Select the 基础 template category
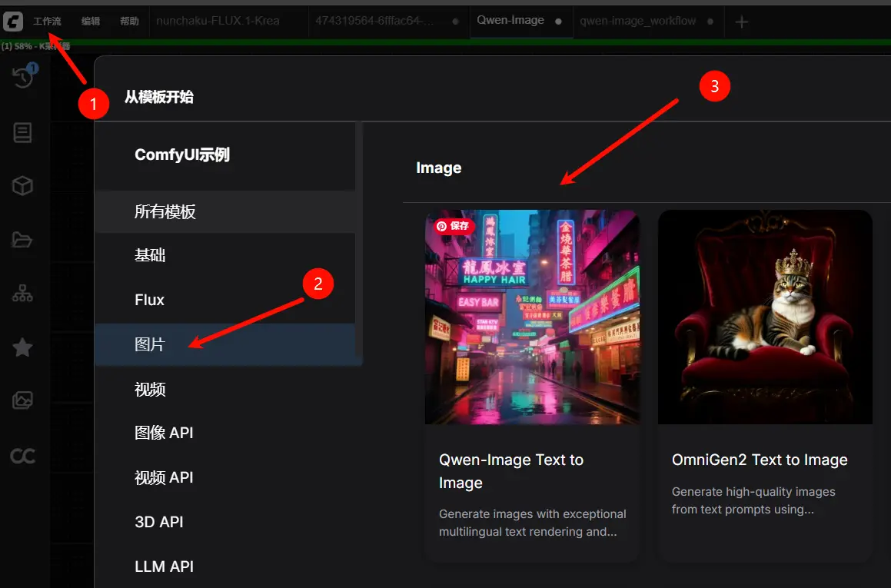This screenshot has height=588, width=891. (x=149, y=254)
